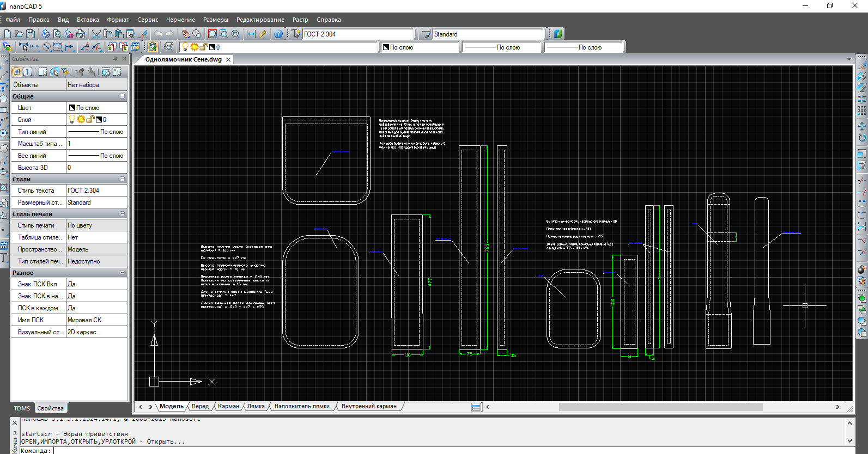The image size is (868, 454).
Task: Select the Pan hand tool
Action: click(x=185, y=34)
